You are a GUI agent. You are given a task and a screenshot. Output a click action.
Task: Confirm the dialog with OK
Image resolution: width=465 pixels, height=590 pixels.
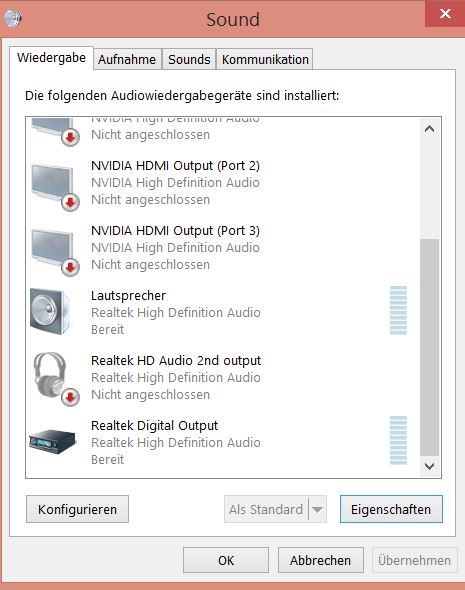226,560
